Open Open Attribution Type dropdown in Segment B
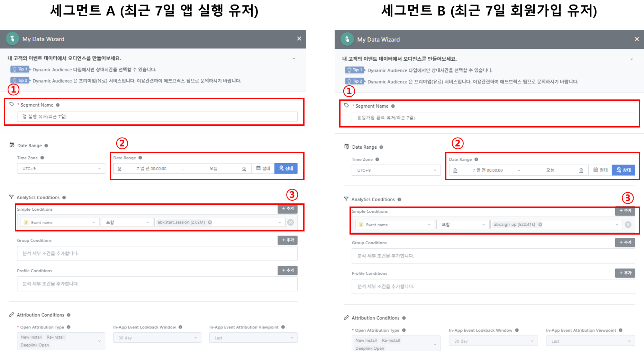The width and height of the screenshot is (644, 351). click(396, 343)
